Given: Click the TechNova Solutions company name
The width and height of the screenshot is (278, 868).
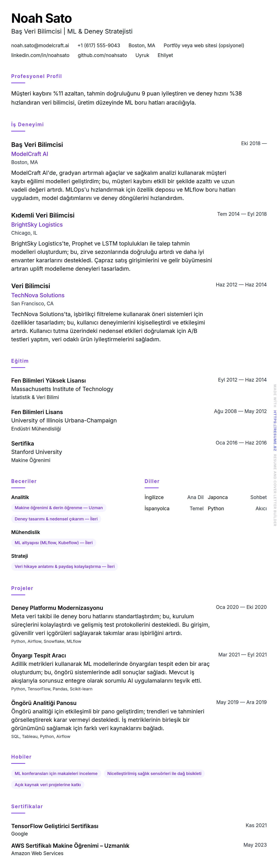Looking at the screenshot, I should point(38,296).
